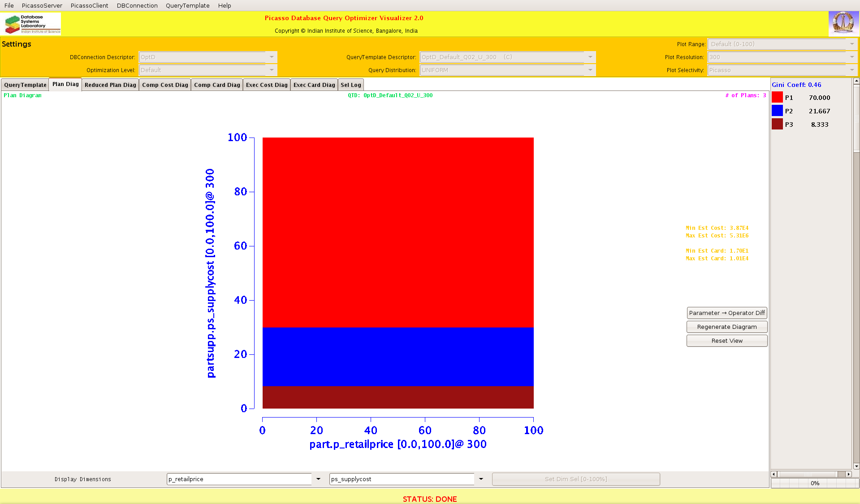Switch to the Comp Cost Diag tab

165,85
